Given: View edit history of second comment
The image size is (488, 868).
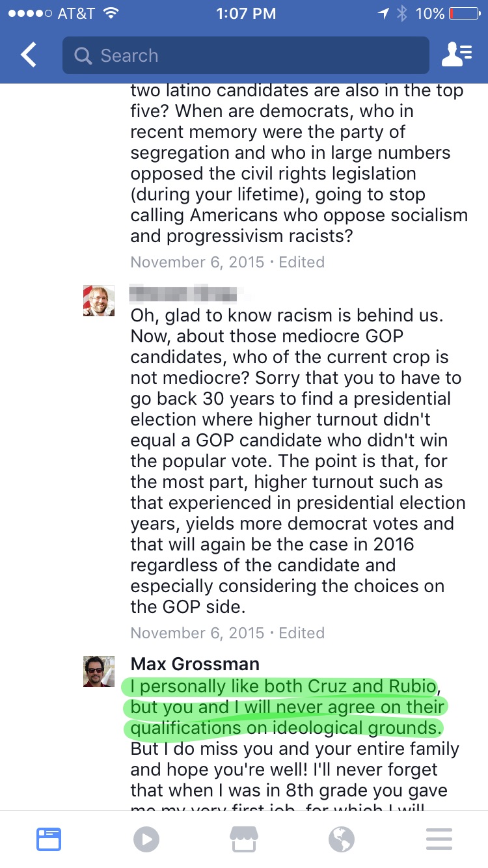Looking at the screenshot, I should coord(302,633).
